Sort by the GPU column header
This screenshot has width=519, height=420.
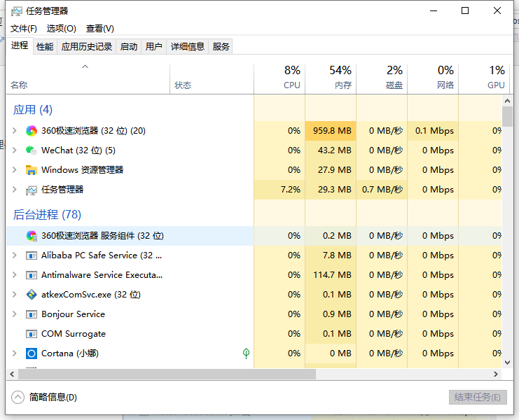(483, 78)
